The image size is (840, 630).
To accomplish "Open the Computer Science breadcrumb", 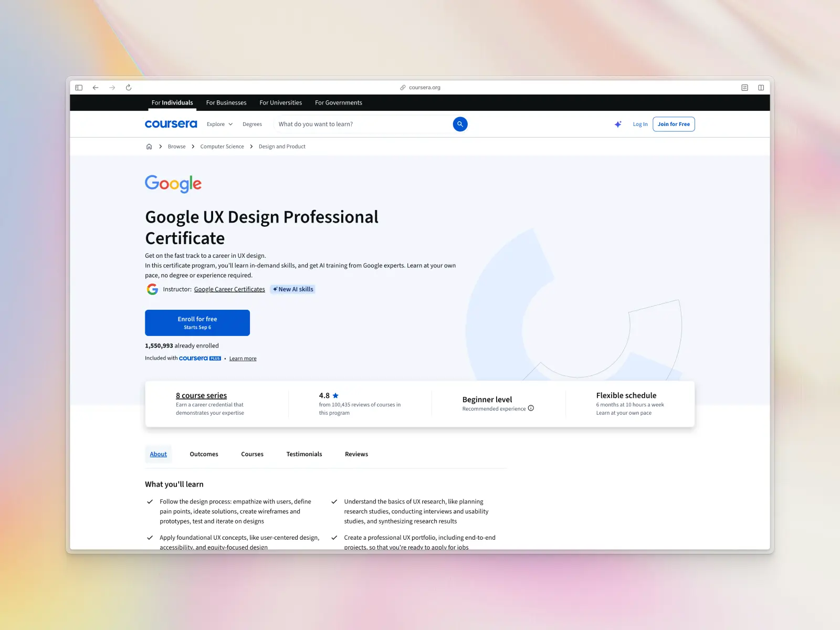I will click(222, 146).
